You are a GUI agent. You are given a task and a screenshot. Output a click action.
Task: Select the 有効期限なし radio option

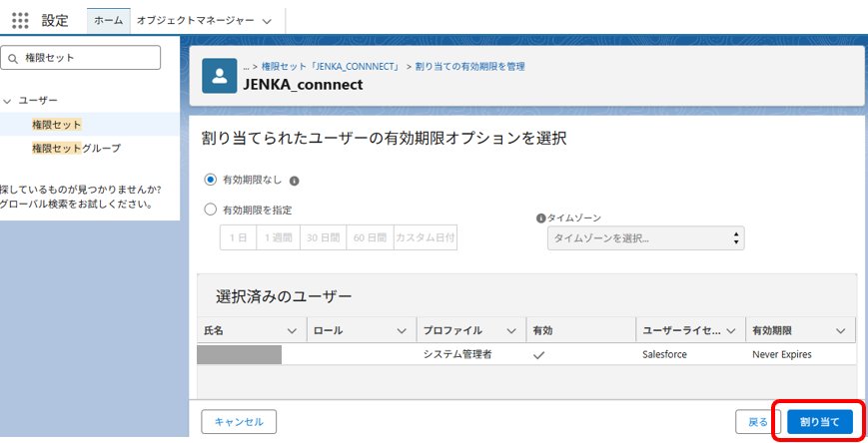210,180
